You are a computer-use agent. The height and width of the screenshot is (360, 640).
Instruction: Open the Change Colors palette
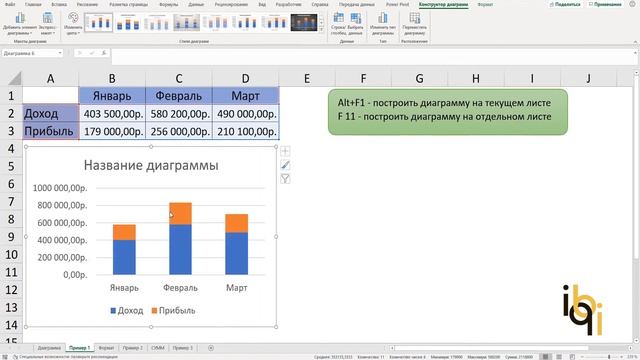73,24
